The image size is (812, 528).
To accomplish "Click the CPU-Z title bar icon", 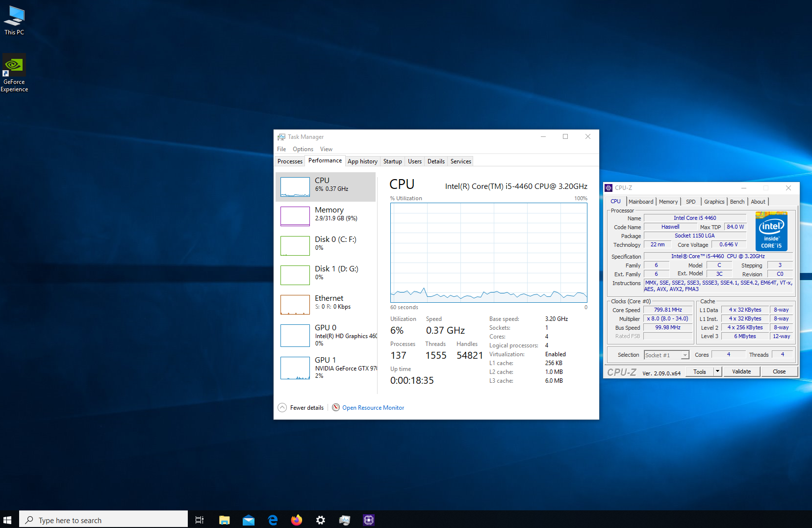I will coord(609,188).
